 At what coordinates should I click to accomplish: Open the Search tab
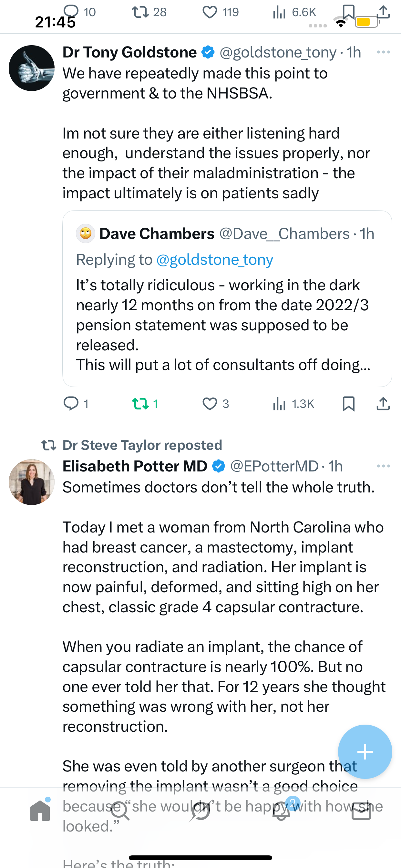[120, 811]
